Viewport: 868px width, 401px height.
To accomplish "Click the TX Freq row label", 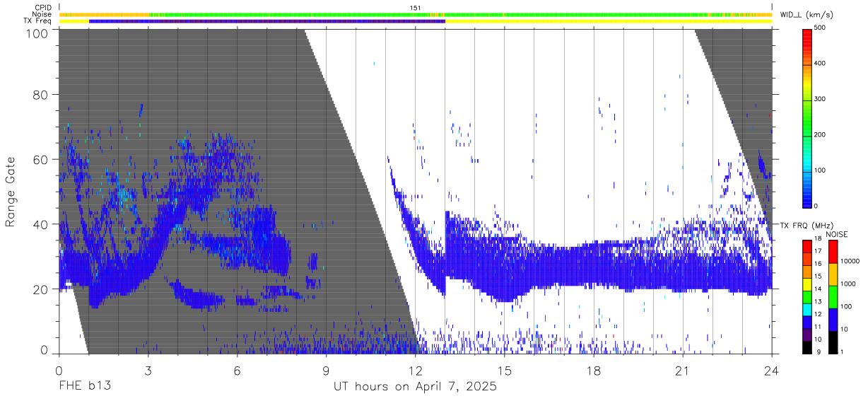I will point(38,21).
